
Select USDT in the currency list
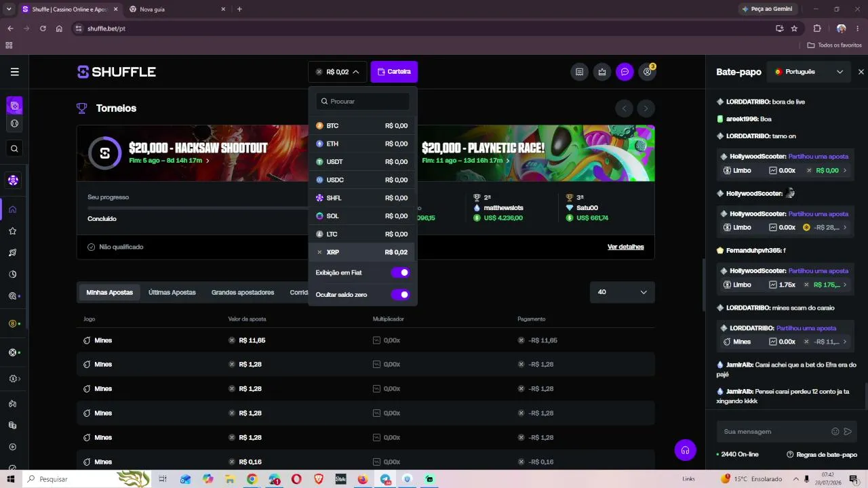[362, 162]
